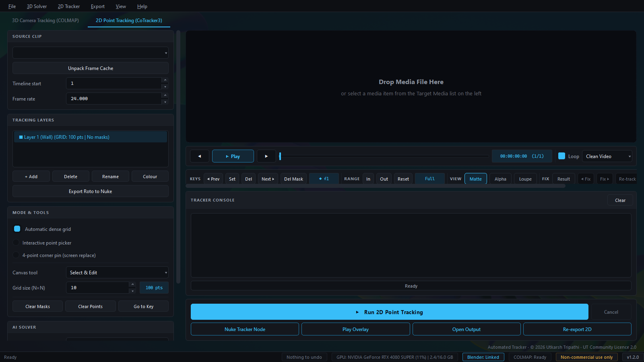The image size is (644, 362).
Task: Jump to the previous keyframe
Action: coord(213,179)
